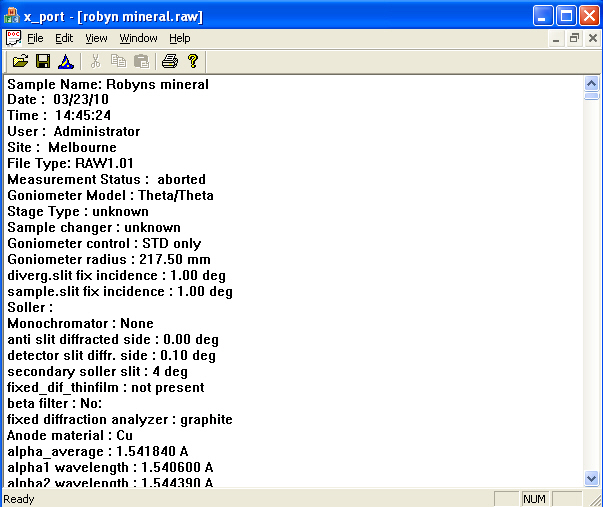Click the Sample Name text line

pos(108,84)
